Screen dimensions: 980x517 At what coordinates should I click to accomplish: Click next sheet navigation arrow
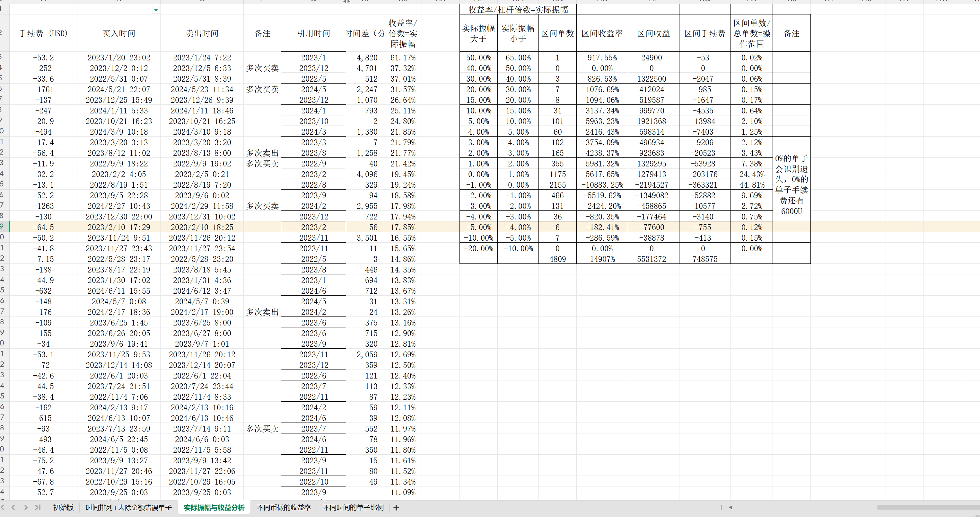pos(25,507)
